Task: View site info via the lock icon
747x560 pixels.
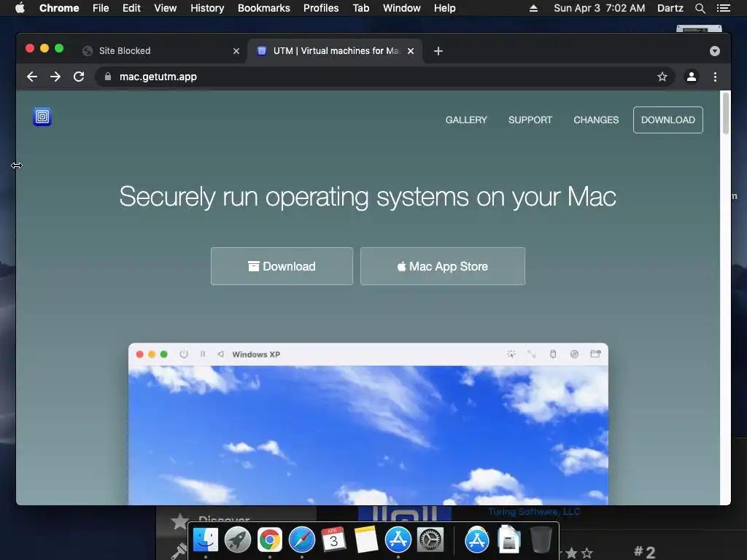Action: 108,77
